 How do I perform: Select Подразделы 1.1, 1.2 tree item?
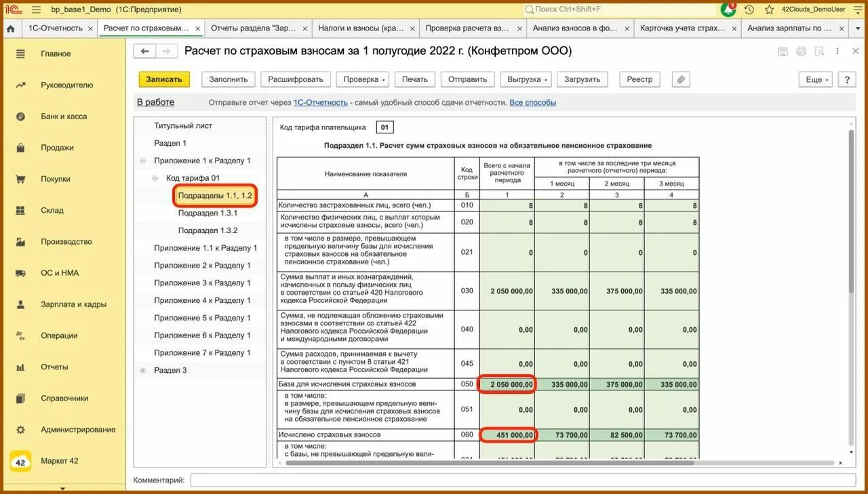coord(215,196)
